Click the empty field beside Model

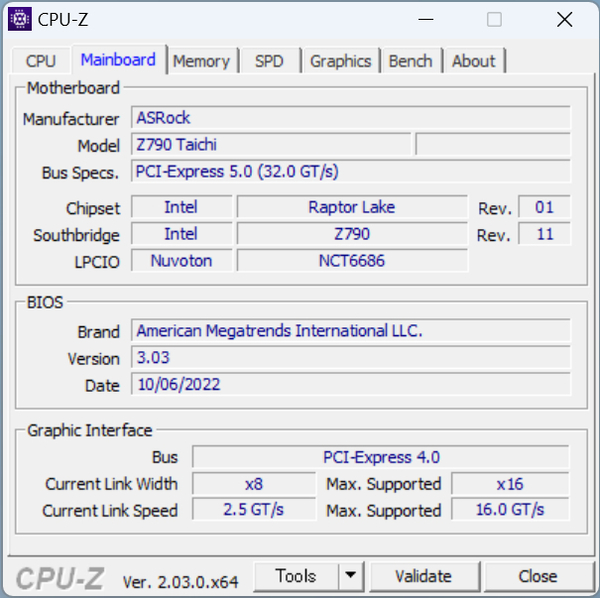click(493, 144)
